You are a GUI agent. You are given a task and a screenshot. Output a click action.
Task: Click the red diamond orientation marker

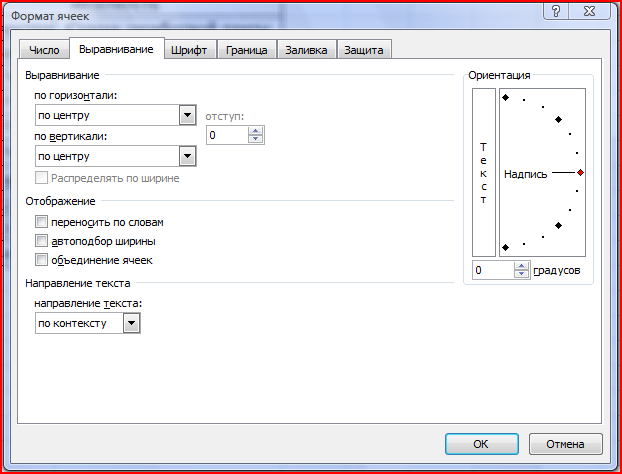pos(580,173)
